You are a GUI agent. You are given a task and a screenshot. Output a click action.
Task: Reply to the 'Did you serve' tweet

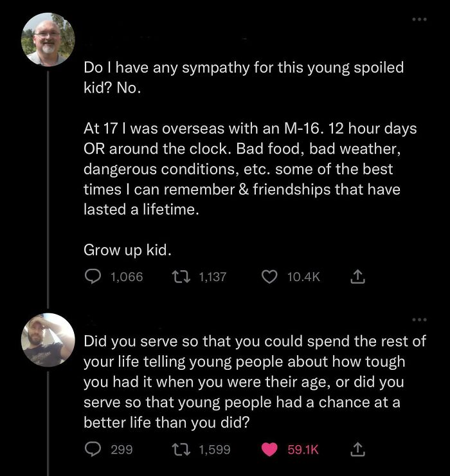coord(93,450)
